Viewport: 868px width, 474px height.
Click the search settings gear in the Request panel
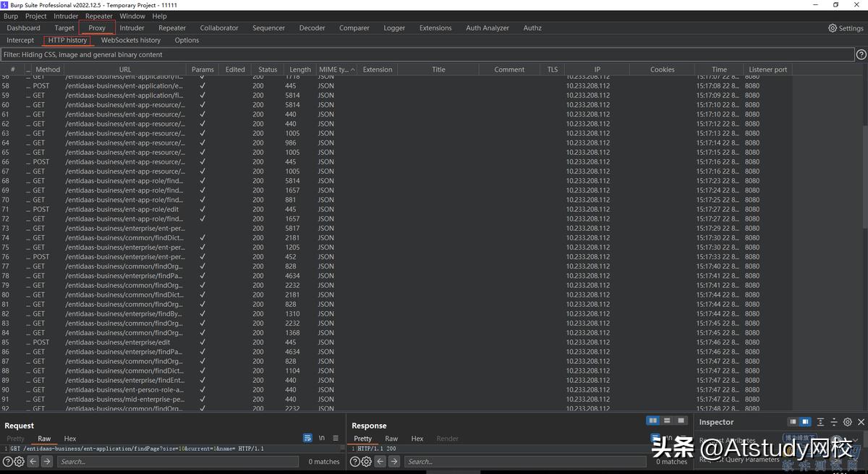click(x=20, y=461)
